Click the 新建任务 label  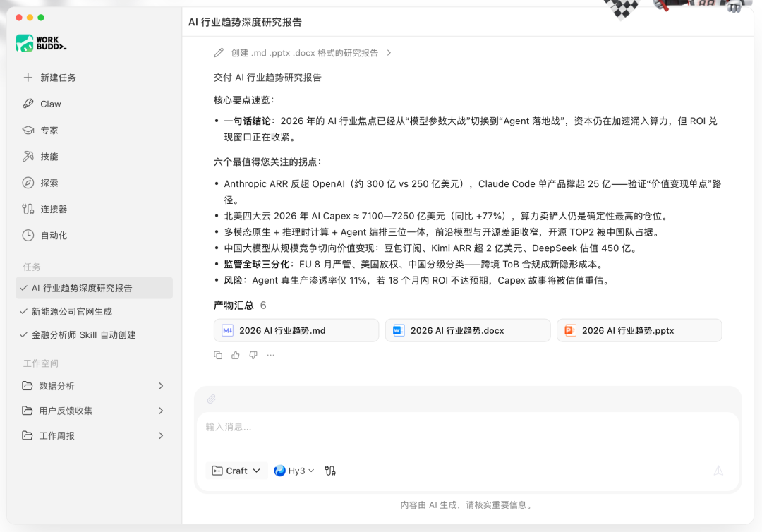click(58, 78)
